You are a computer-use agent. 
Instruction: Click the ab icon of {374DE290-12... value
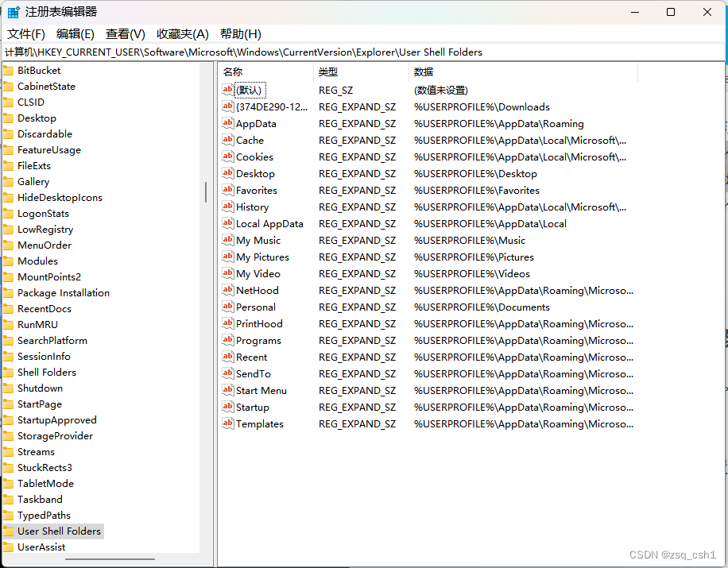pyautogui.click(x=227, y=106)
